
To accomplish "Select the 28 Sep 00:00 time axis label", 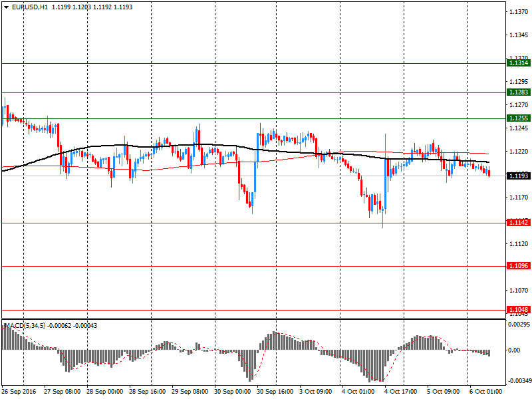I will [x=105, y=392].
